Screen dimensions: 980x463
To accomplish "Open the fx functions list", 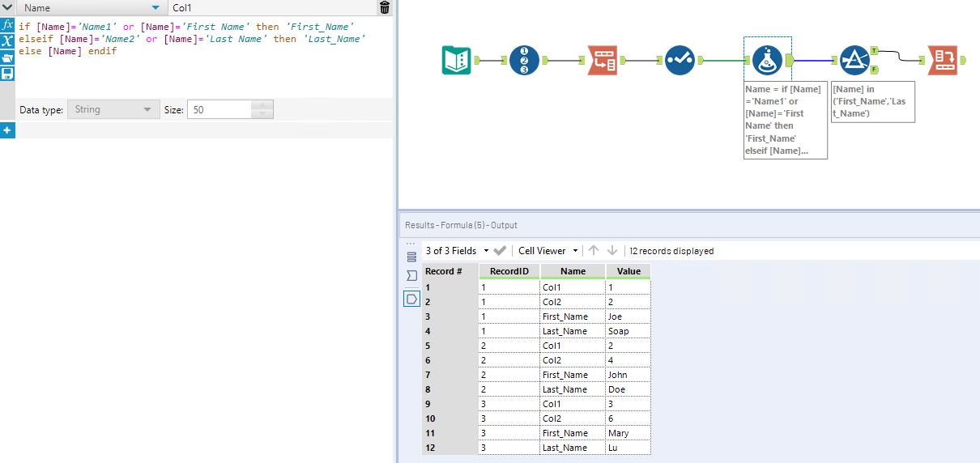I will [7, 25].
